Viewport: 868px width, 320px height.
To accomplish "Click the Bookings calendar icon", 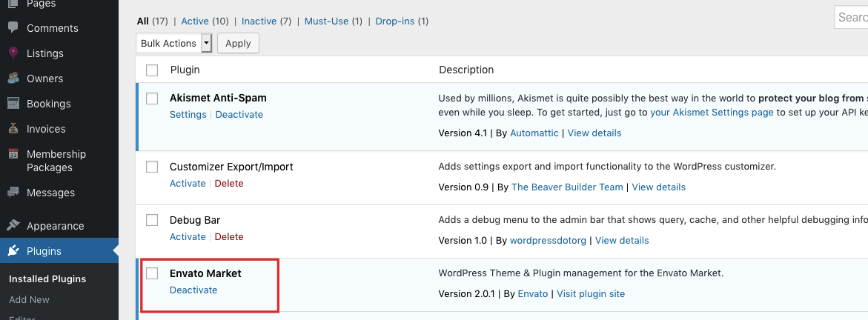I will tap(13, 104).
